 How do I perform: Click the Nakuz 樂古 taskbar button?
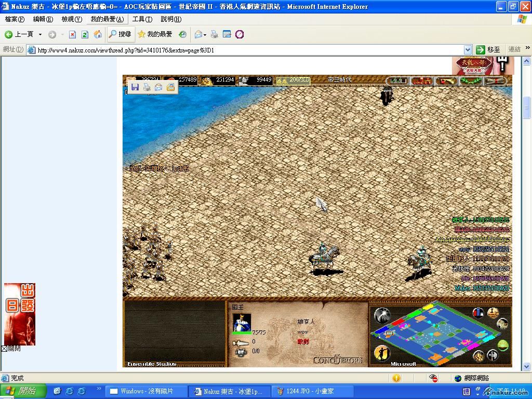click(x=229, y=391)
